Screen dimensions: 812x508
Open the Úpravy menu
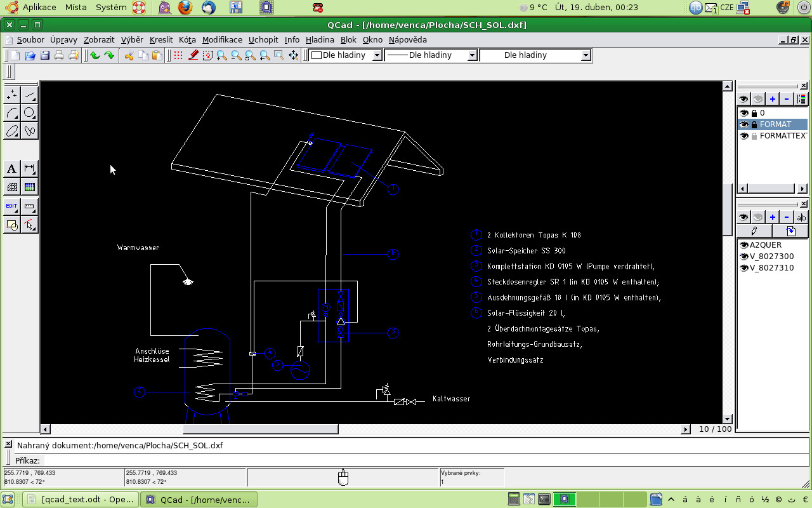[63, 39]
